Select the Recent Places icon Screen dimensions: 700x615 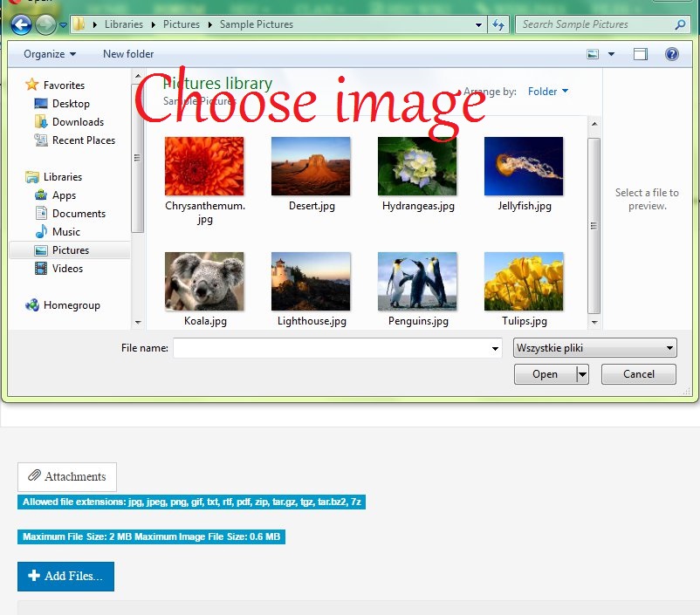click(x=41, y=140)
